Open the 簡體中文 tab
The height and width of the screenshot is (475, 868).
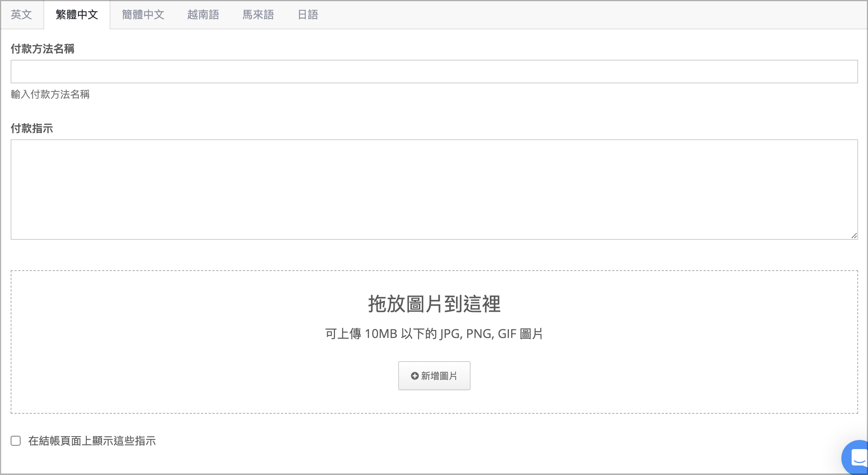(x=143, y=15)
